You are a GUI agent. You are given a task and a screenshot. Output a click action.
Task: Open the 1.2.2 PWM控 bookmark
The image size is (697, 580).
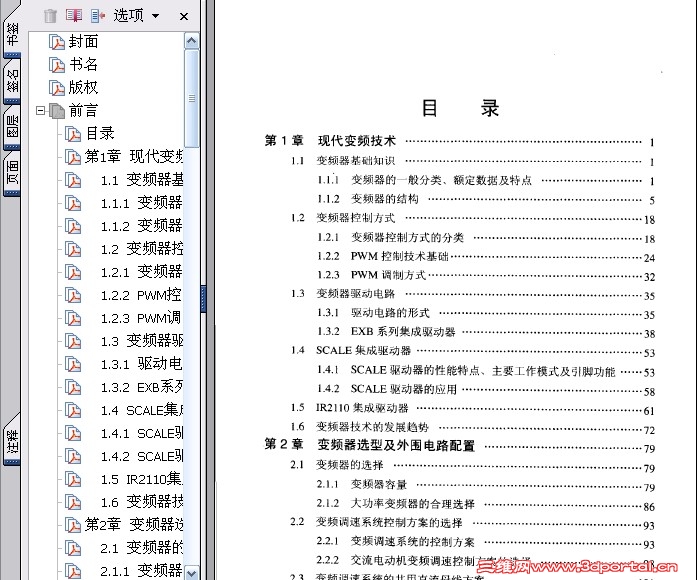(x=141, y=295)
